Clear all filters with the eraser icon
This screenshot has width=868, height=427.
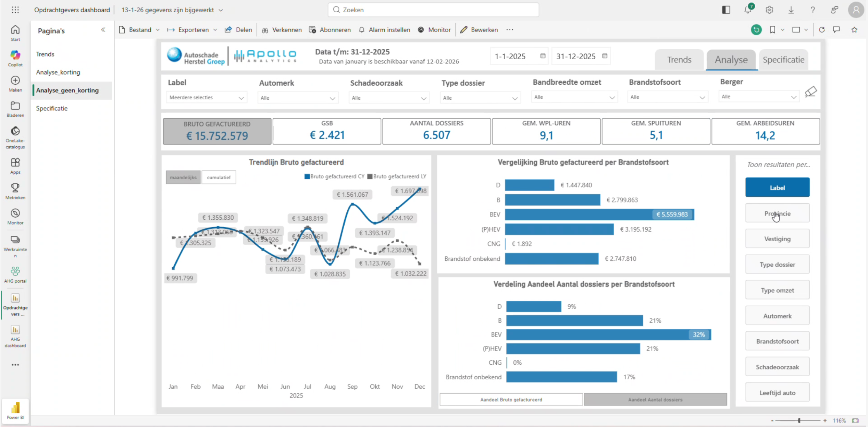click(x=810, y=92)
